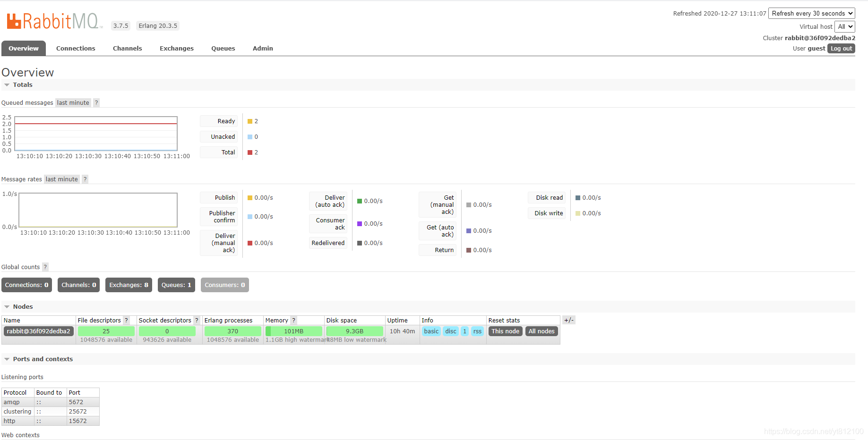
Task: Toggle the Deliver (manual ack) label
Action: [x=219, y=243]
